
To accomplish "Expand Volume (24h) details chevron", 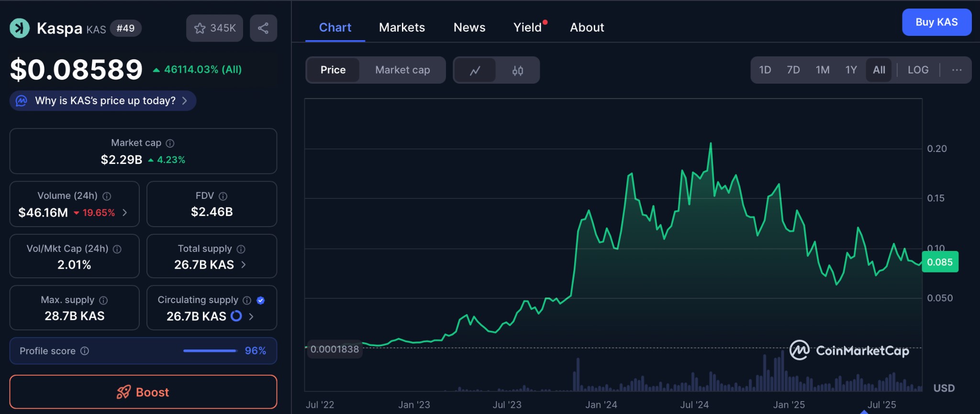I will (125, 213).
